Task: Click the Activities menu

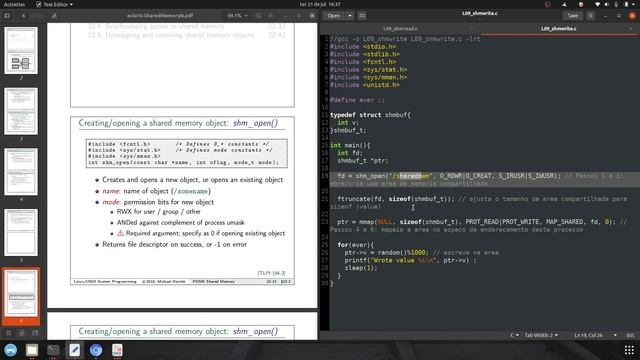Action: point(14,4)
